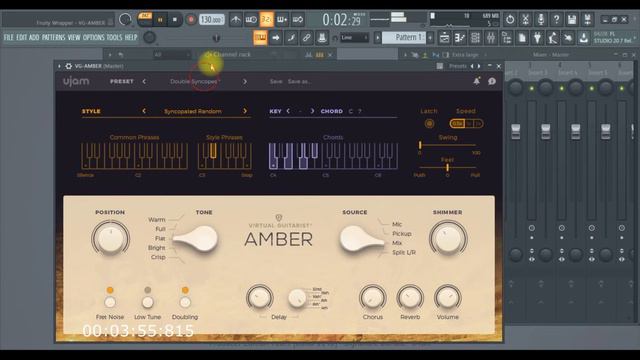This screenshot has width=640, height=360.
Task: Click the desk lamp toolbar icon
Action: [553, 38]
